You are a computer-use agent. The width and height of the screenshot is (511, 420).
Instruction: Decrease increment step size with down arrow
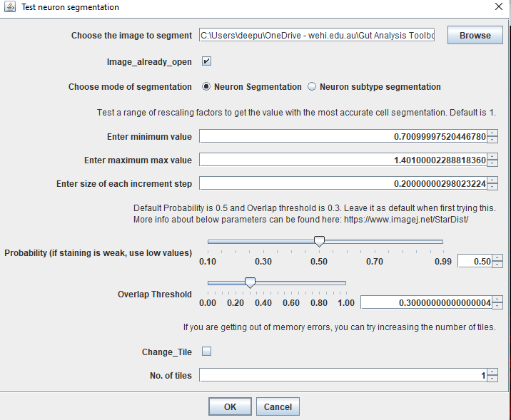(492, 187)
